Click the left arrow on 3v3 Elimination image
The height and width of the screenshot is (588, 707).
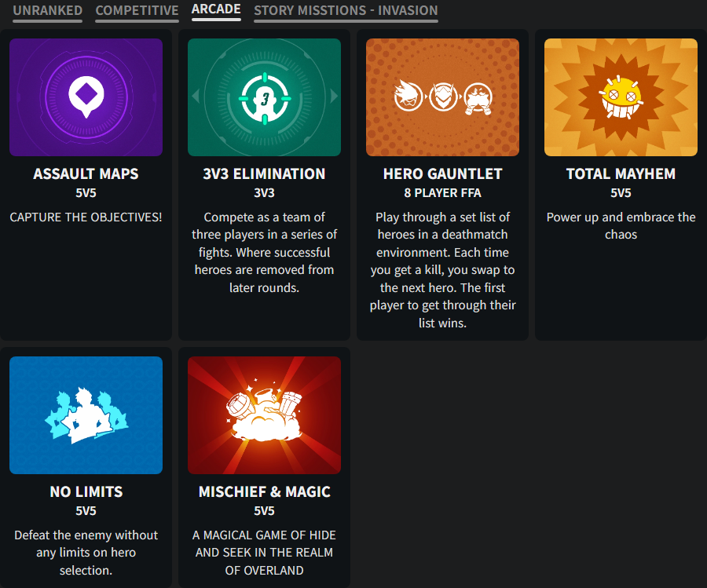[x=196, y=96]
